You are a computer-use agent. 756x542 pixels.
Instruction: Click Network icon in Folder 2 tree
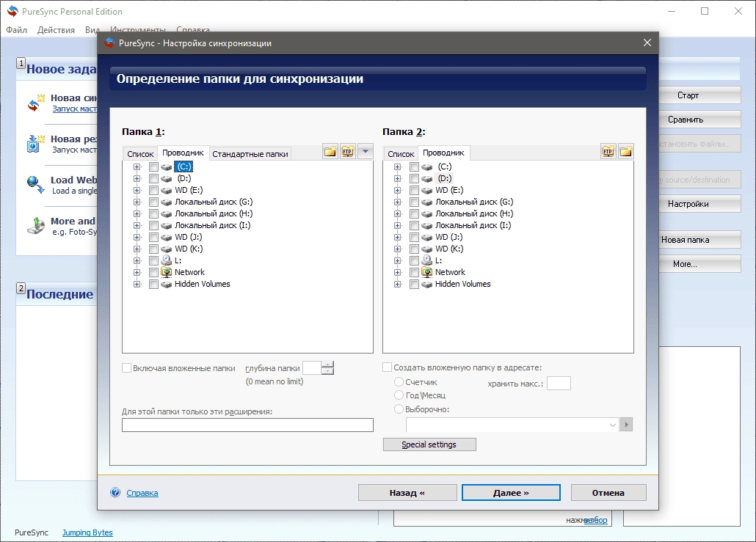(x=426, y=272)
